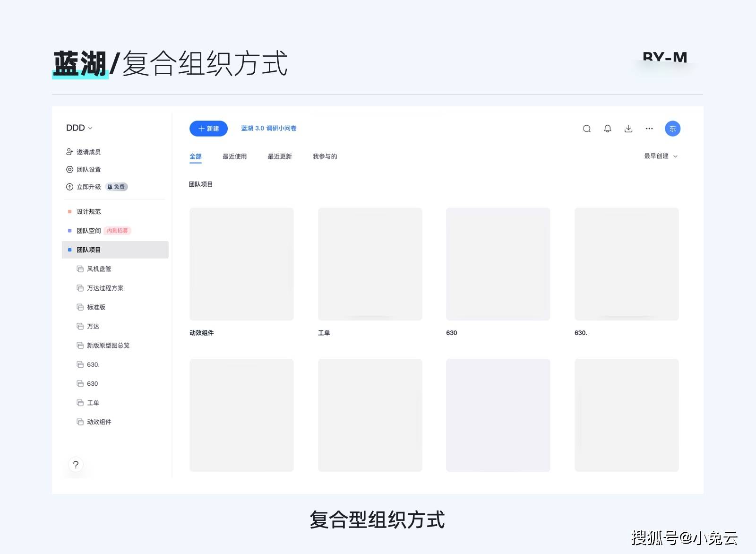
Task: Open the 630 project in the sidebar
Action: (93, 384)
